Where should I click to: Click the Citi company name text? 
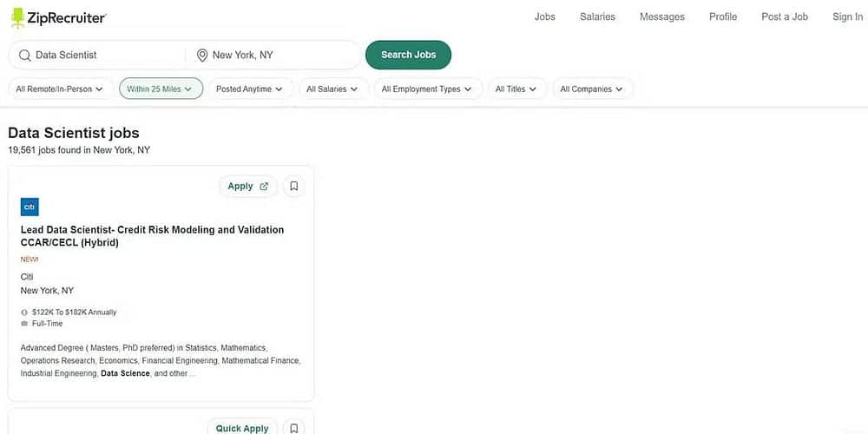point(27,277)
